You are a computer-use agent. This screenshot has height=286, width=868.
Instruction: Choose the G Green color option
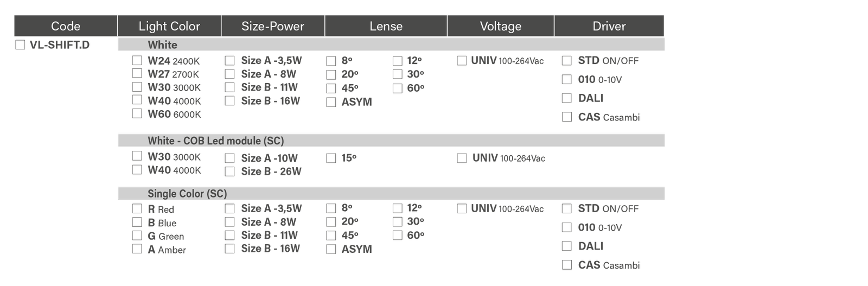tap(137, 236)
